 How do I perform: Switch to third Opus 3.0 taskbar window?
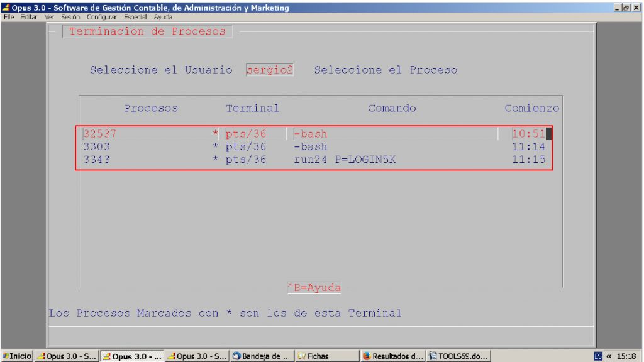click(x=197, y=356)
